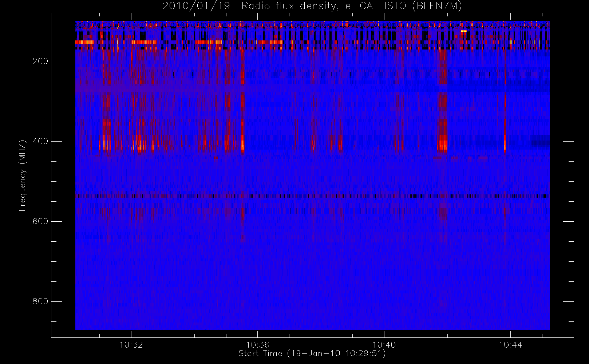Click the 10:40 time tick label
The width and height of the screenshot is (589, 364).
(x=384, y=345)
